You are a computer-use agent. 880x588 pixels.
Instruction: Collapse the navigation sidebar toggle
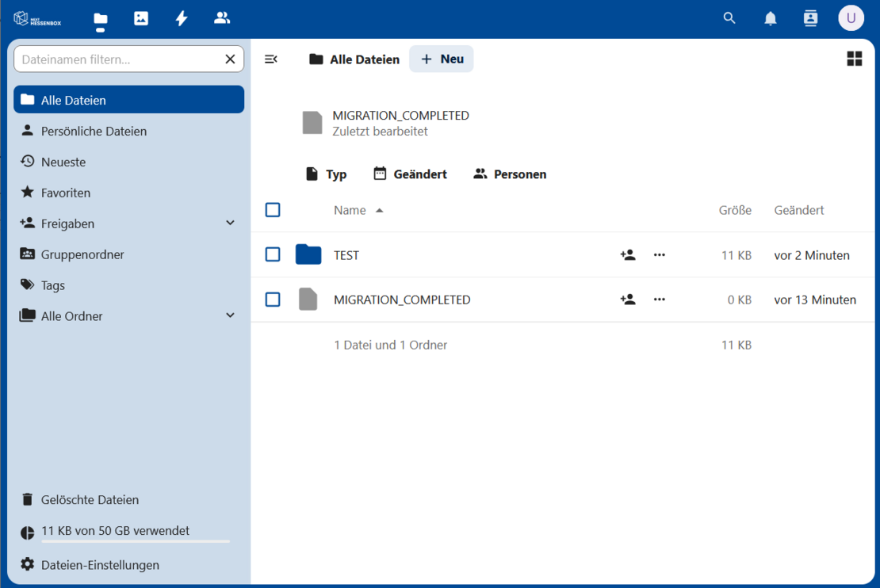pyautogui.click(x=271, y=59)
